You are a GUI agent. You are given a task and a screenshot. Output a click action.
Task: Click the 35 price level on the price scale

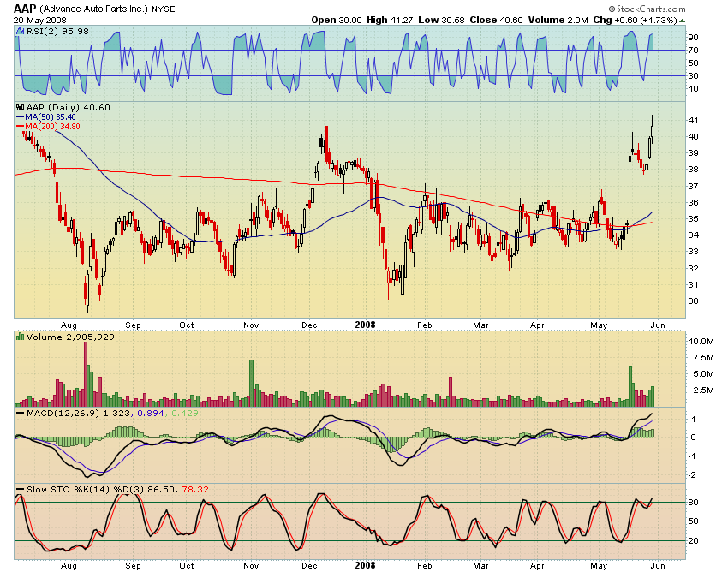693,218
